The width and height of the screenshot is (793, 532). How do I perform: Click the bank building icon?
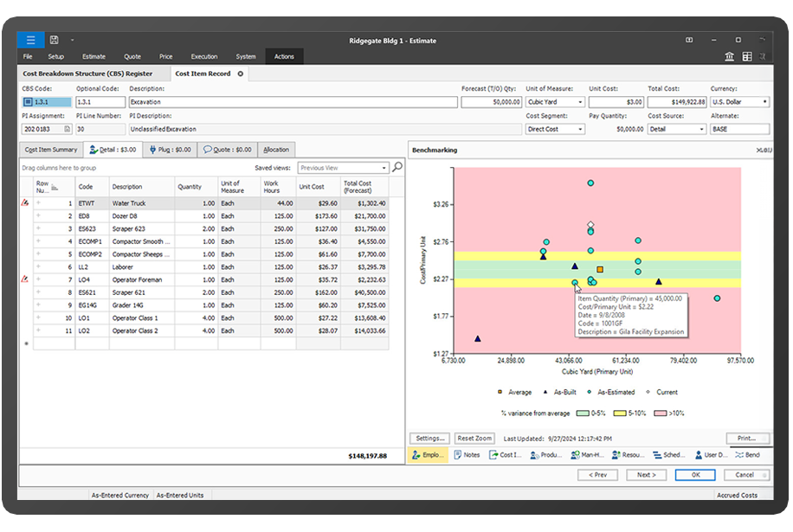pos(729,56)
